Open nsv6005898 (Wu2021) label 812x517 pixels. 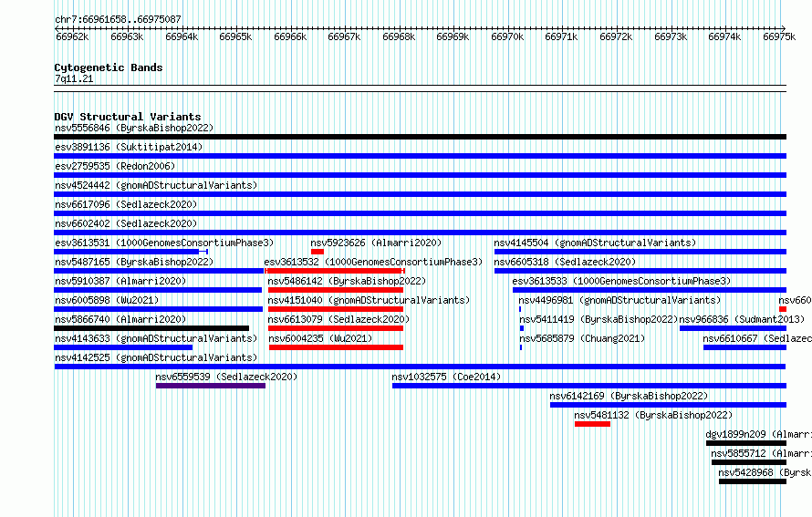coord(107,300)
